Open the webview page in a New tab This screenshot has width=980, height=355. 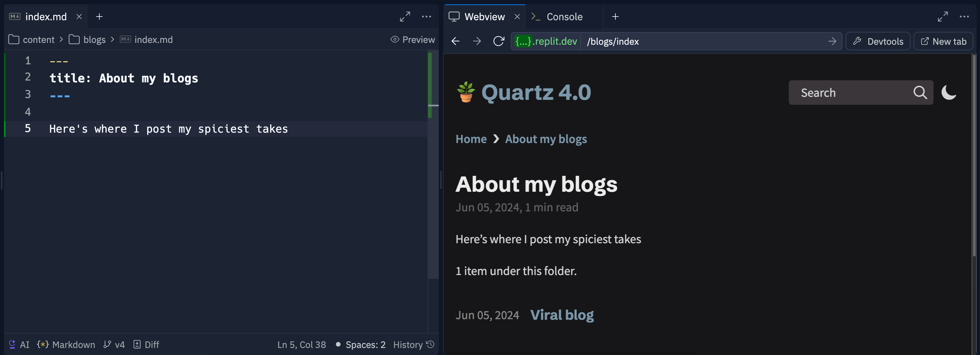[x=943, y=41]
